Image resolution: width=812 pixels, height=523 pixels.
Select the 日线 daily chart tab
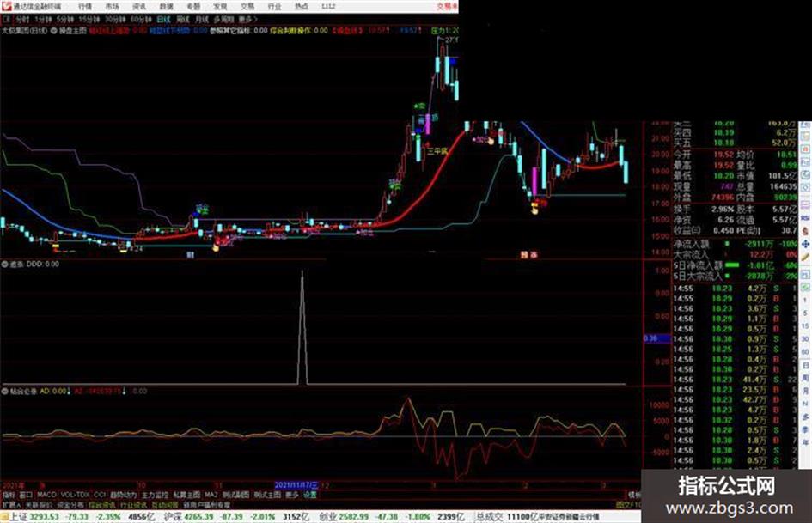[163, 20]
